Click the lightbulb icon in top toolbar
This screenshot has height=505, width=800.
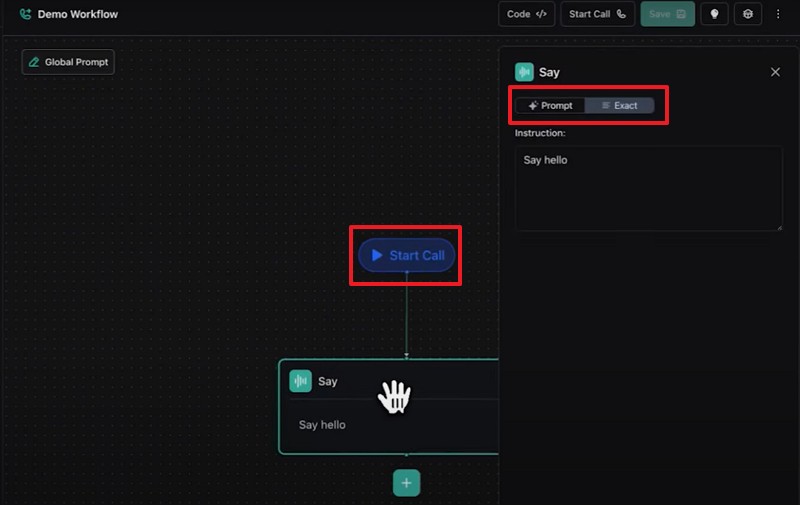click(x=714, y=14)
